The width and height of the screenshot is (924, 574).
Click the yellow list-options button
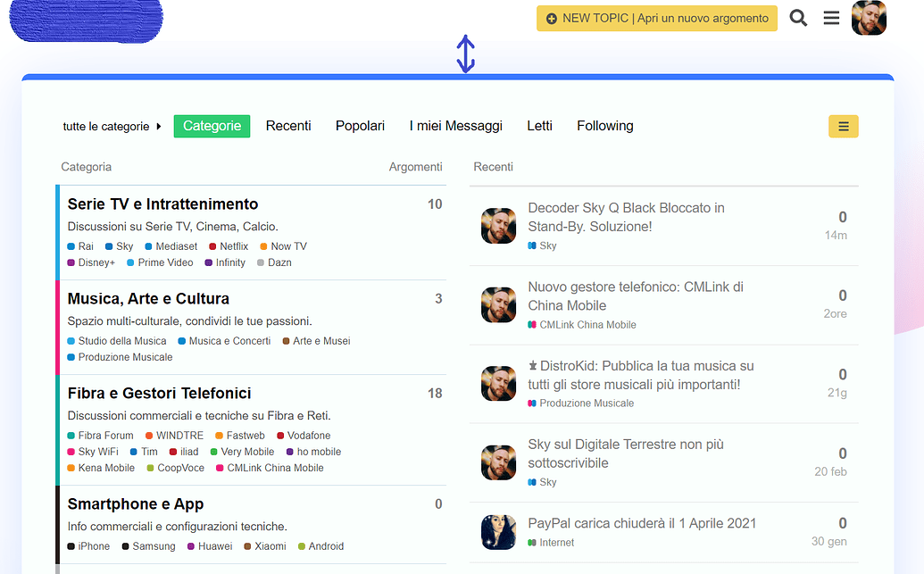(843, 127)
